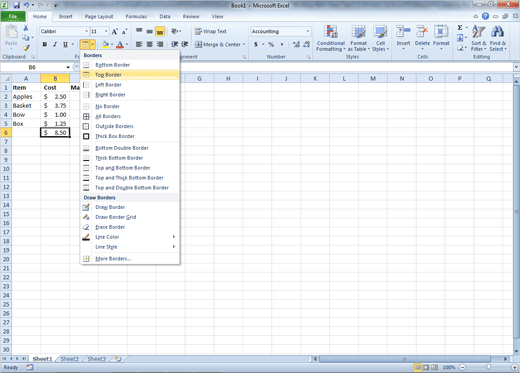Toggle Italic formatting
Viewport: 520px width, 373px height.
coord(55,44)
